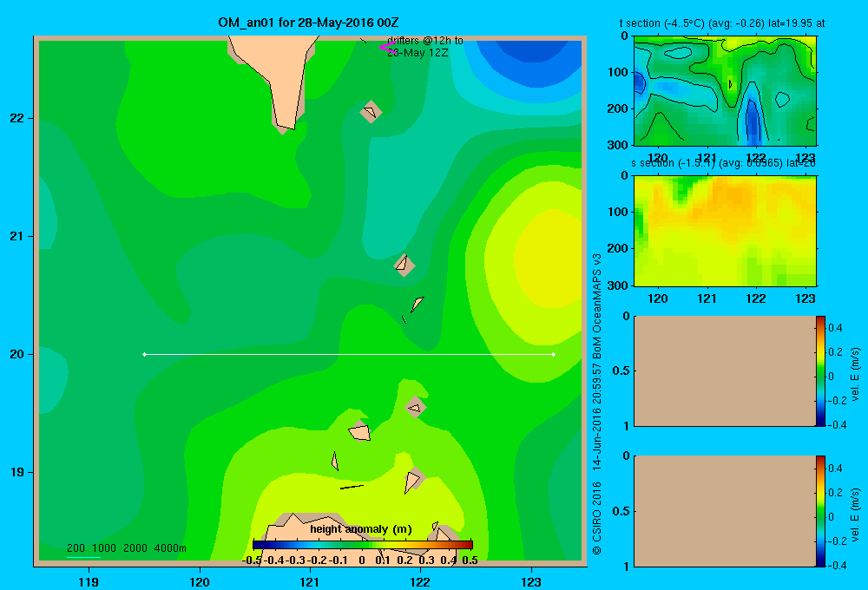Image resolution: width=868 pixels, height=590 pixels.
Task: Click the upper empty tan velocity panel
Action: click(724, 370)
